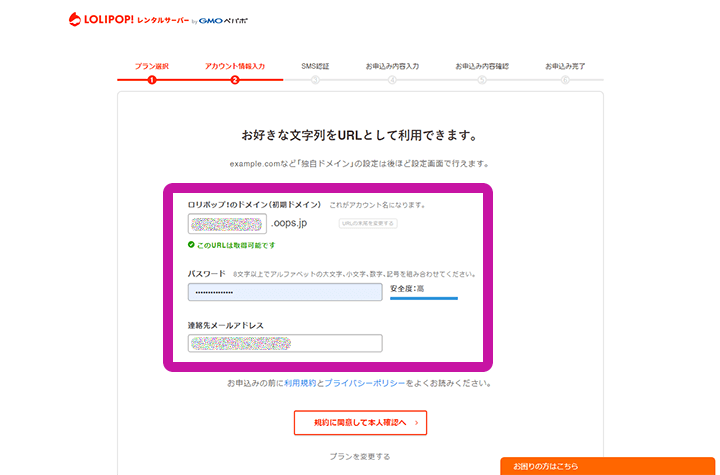Open the プライバシーポリシー link

[365, 383]
